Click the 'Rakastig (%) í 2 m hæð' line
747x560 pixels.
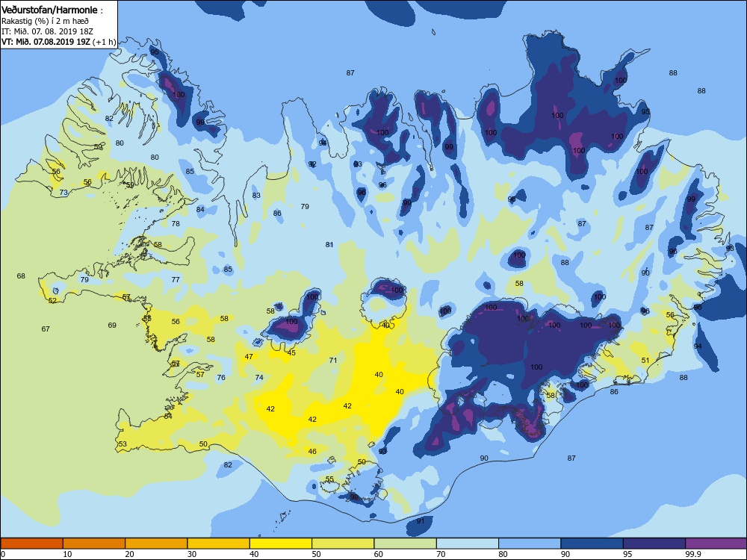pyautogui.click(x=45, y=21)
